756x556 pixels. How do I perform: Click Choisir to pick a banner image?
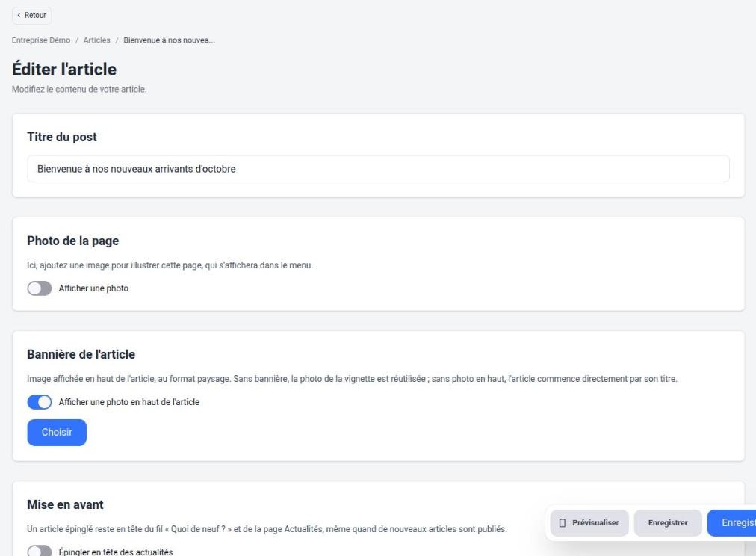57,432
